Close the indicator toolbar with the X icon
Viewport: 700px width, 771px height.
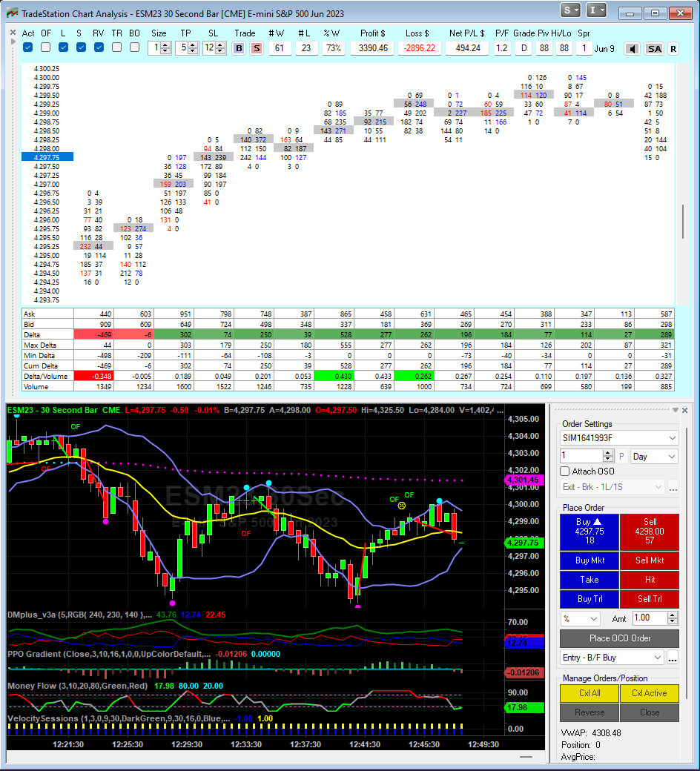pos(13,33)
